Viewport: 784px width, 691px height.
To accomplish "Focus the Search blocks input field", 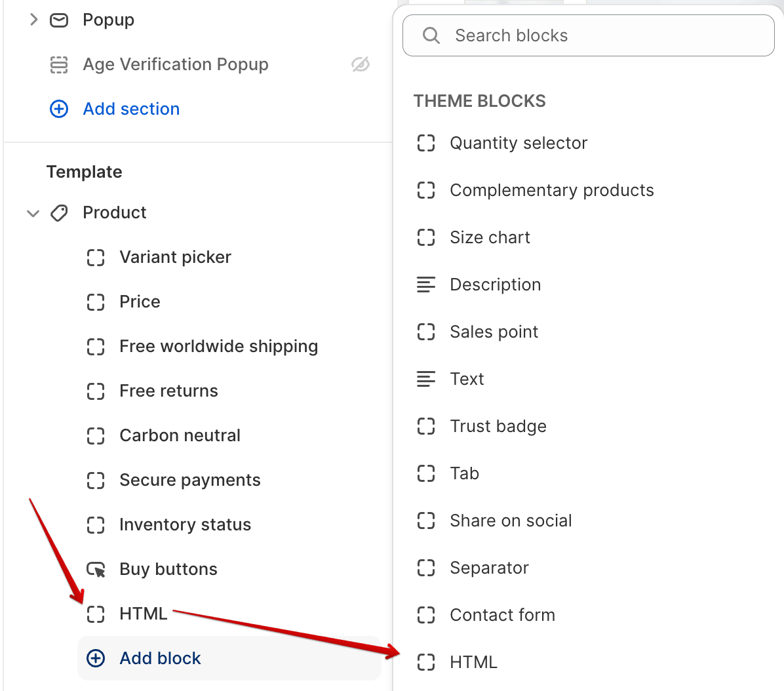I will pos(603,35).
